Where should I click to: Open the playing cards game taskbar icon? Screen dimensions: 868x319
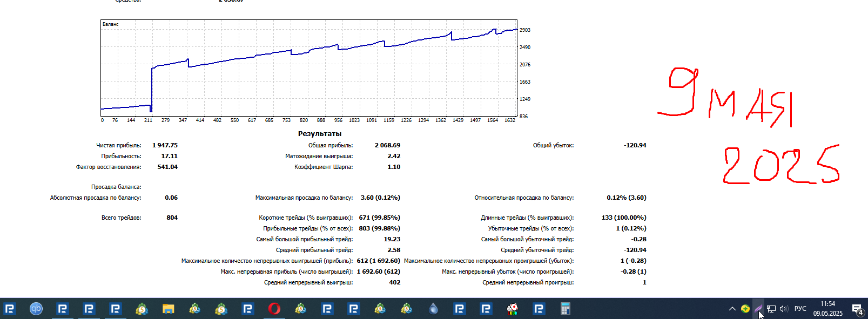[512, 309]
